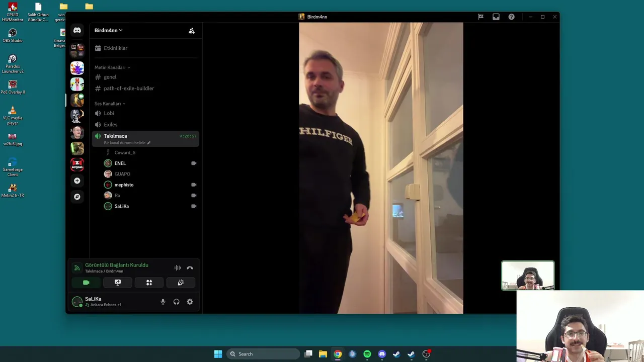
Task: Open CPUID HWMonitor desktop shortcut
Action: click(x=13, y=12)
